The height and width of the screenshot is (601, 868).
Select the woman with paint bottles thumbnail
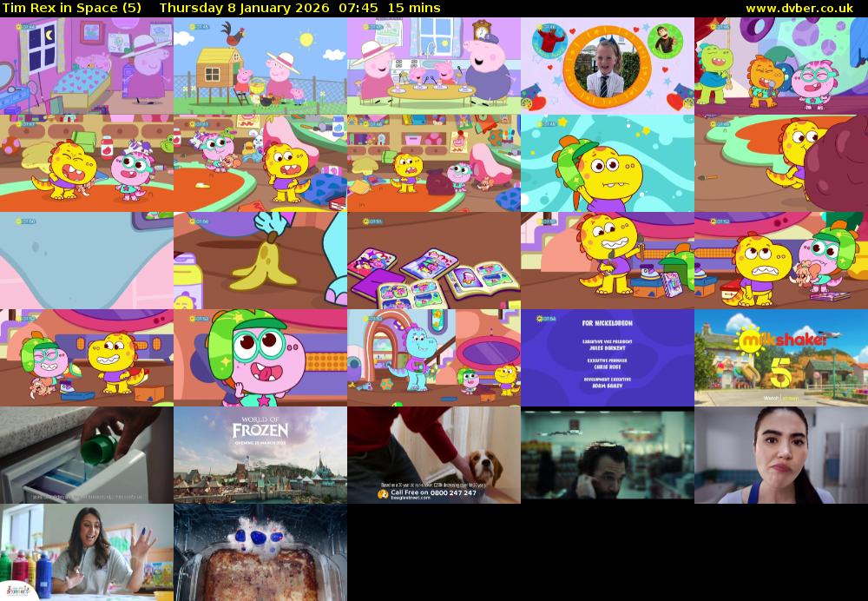point(86,552)
